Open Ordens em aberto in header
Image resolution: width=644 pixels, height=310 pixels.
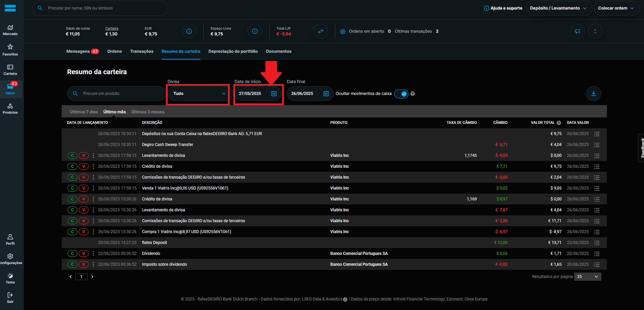(370, 31)
